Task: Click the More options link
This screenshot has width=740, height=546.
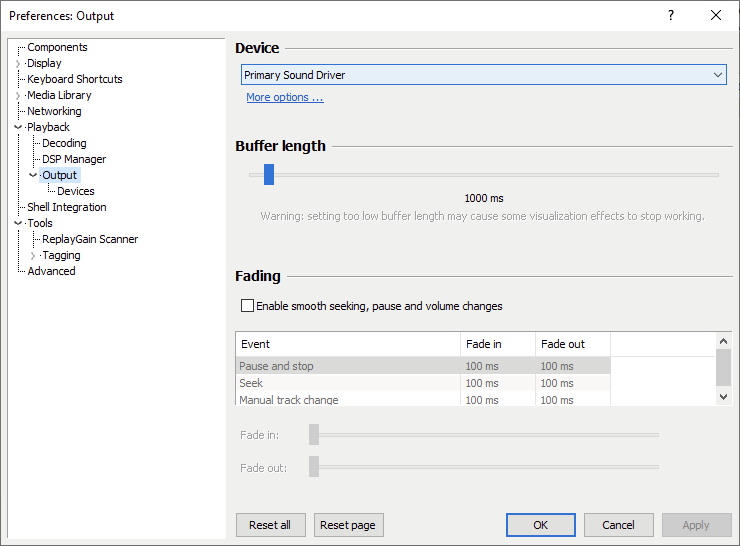Action: [x=285, y=98]
